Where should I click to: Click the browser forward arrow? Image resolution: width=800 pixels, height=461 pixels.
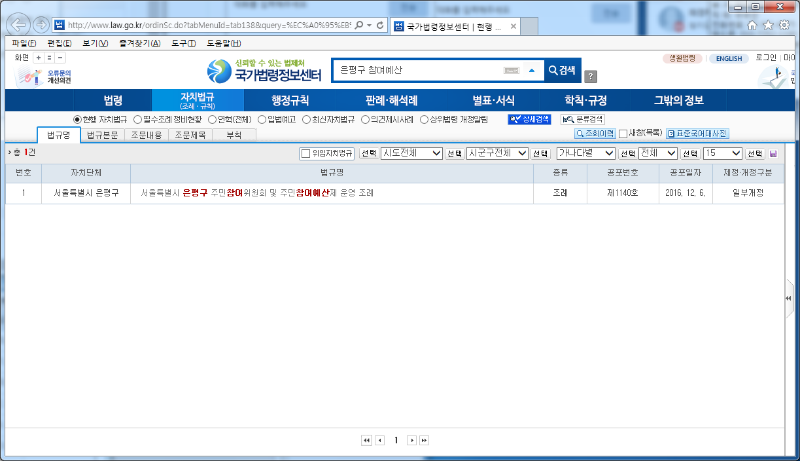(41, 24)
